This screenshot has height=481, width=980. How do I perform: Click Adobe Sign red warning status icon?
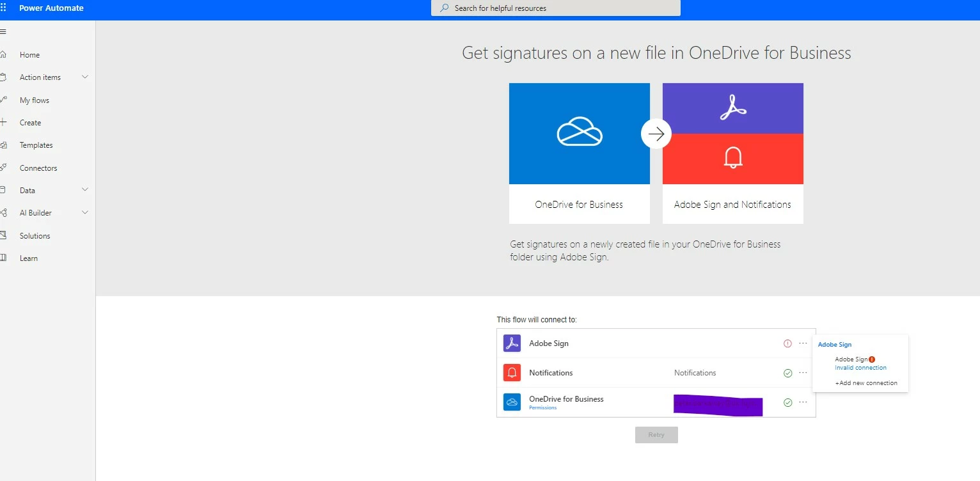(x=787, y=343)
